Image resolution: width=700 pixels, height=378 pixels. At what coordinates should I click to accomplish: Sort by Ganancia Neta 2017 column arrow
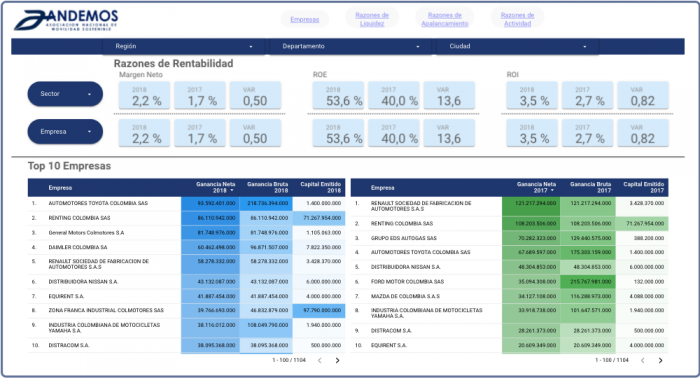pos(552,191)
